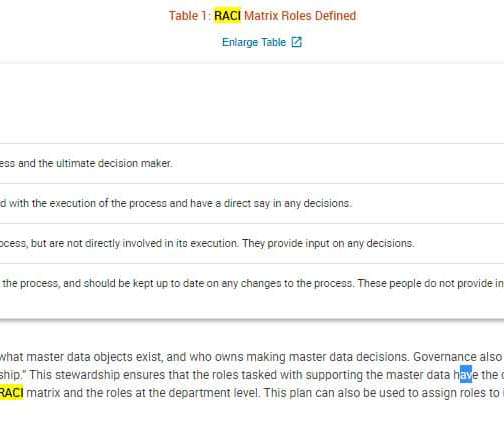Select the 'ultimate decision maker' table row
This screenshot has width=504, height=421.
252,163
